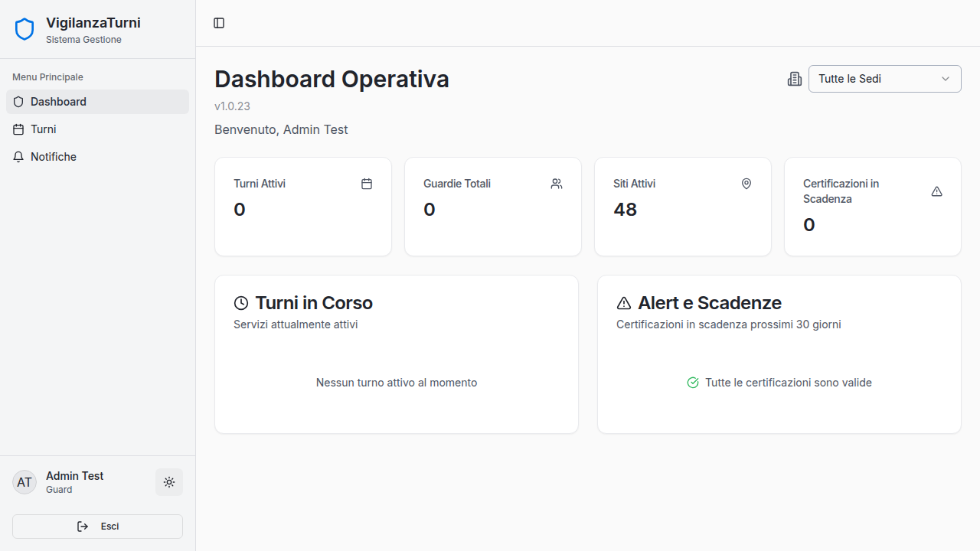Click the chevron in the sedi selector

(x=946, y=79)
